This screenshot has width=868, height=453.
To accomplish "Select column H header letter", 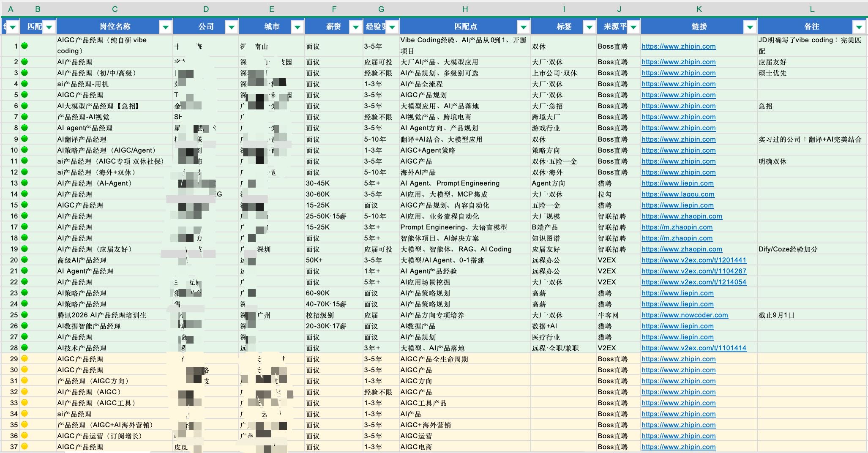I will [x=465, y=9].
